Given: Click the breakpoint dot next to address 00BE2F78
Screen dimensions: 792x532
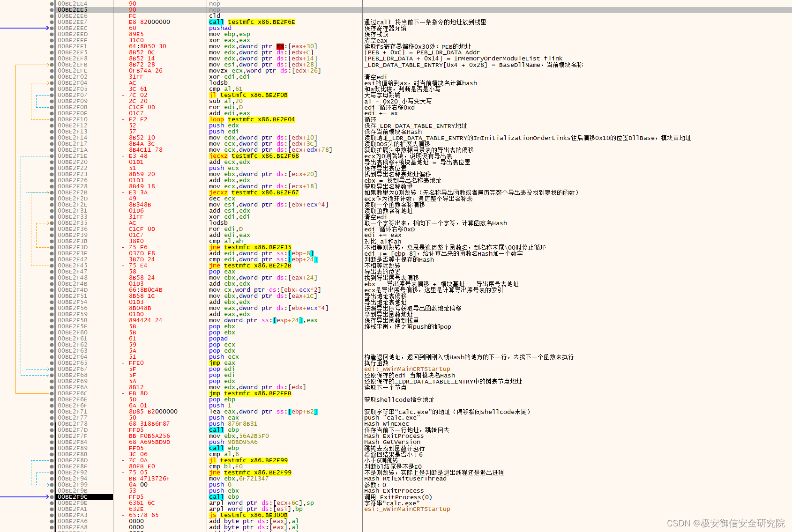Looking at the screenshot, I should click(52, 423).
